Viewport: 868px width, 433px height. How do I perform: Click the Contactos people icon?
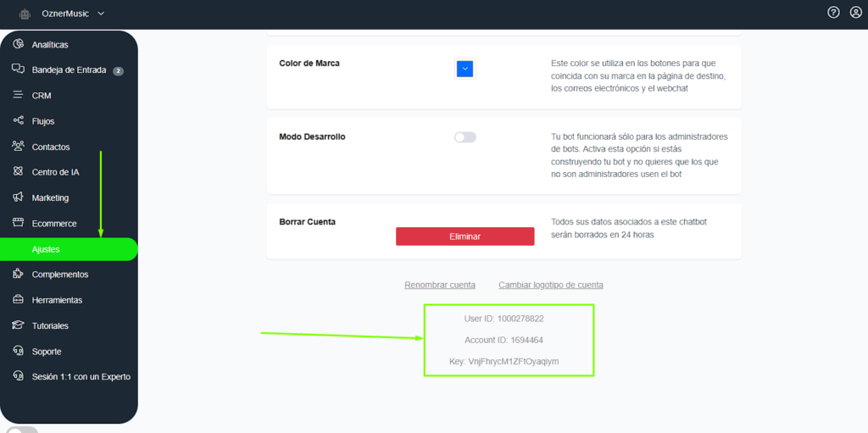[x=18, y=147]
